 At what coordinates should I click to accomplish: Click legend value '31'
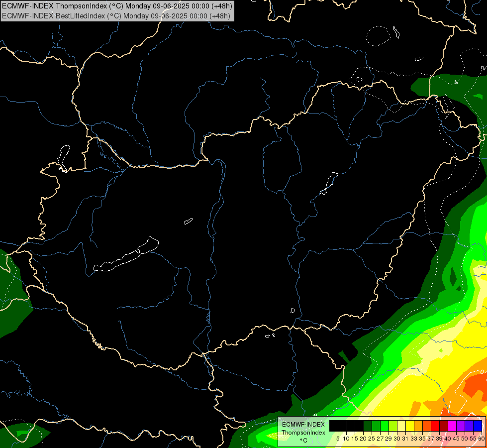(405, 439)
